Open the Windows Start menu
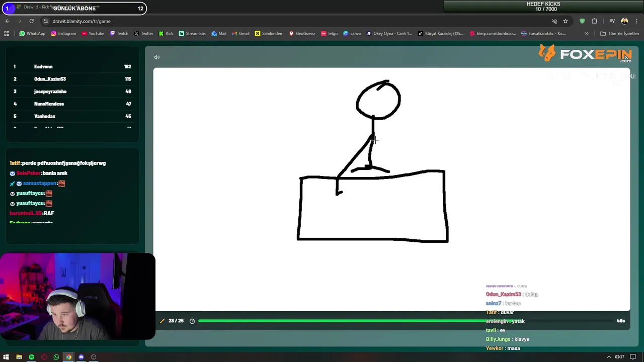 6,357
